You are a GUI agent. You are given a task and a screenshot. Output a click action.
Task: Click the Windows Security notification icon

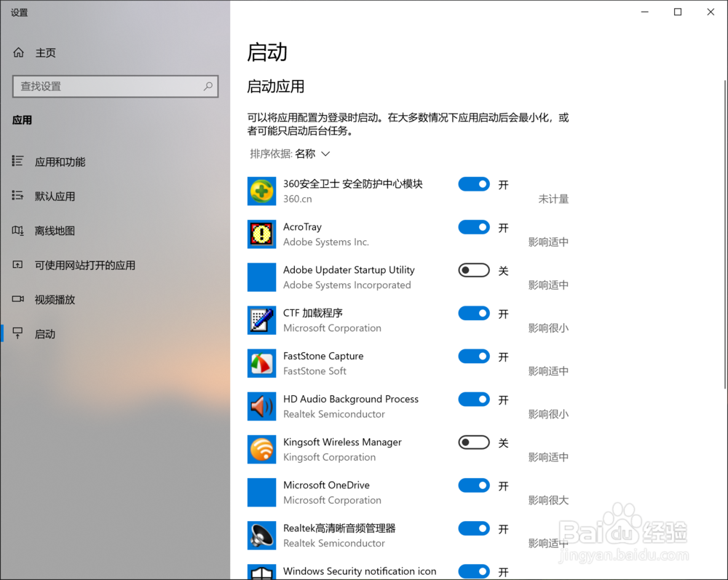pos(261,571)
